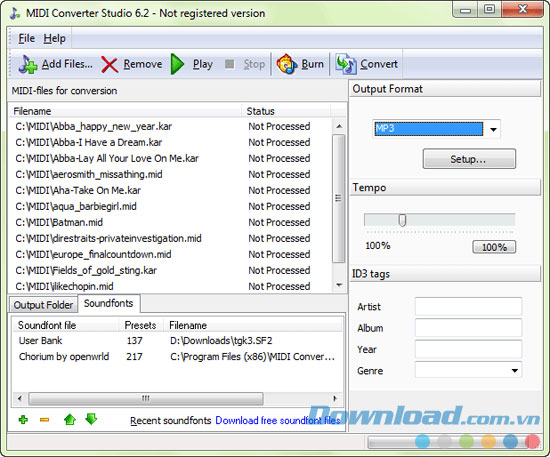Image resolution: width=550 pixels, height=457 pixels.
Task: Click the ID3 tags section header
Action: (445, 274)
